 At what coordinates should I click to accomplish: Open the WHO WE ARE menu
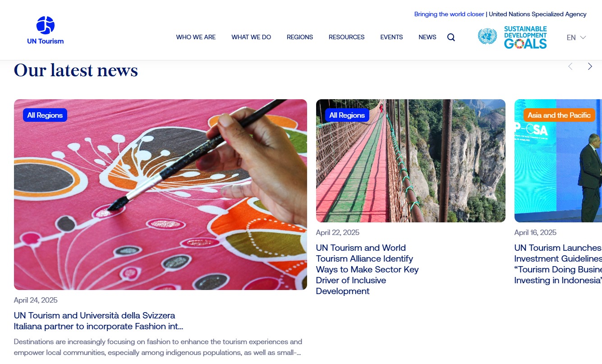[x=196, y=37]
